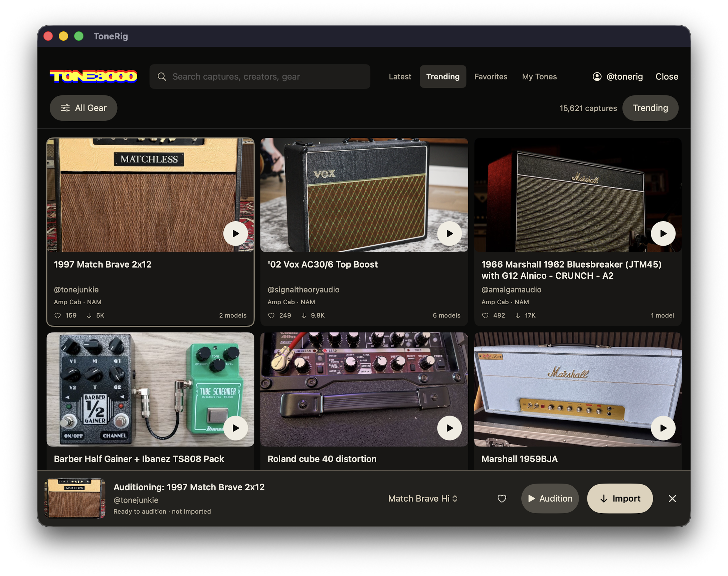Click download arrow on 1997 Match Brave card
Viewport: 728px width, 576px height.
click(89, 315)
